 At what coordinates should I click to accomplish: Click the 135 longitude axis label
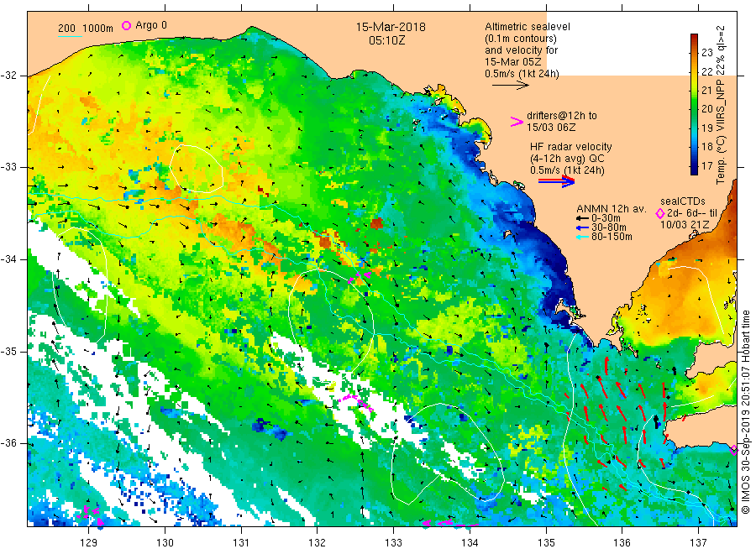point(546,543)
